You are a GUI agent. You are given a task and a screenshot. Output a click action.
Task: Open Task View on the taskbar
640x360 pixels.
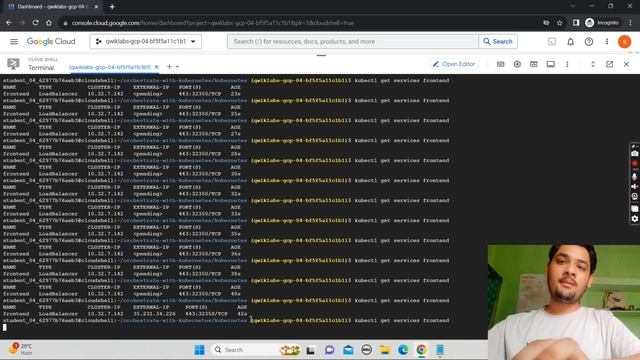pyautogui.click(x=311, y=350)
